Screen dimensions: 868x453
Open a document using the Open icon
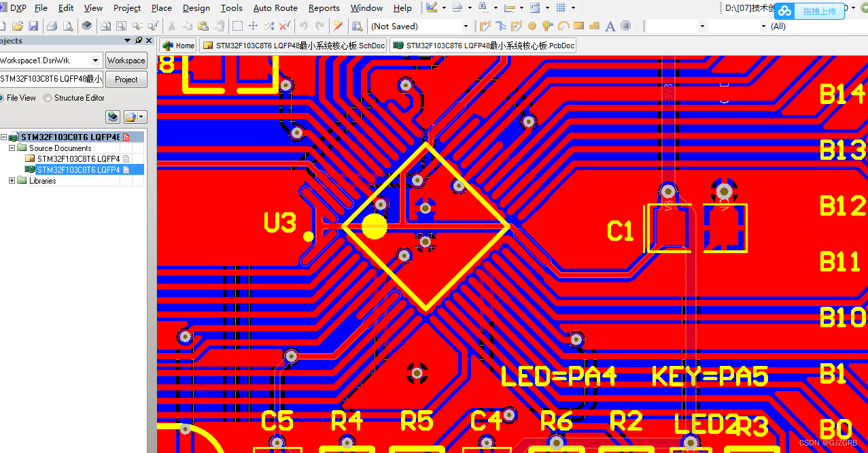18,26
